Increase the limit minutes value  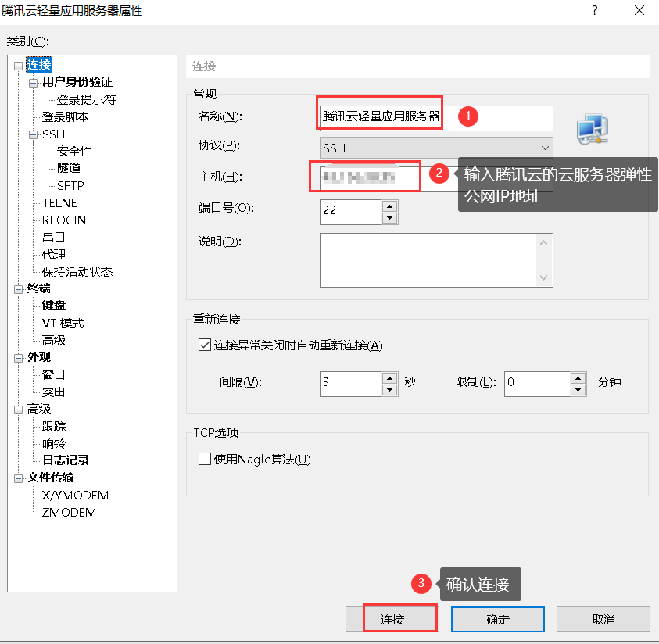point(578,378)
